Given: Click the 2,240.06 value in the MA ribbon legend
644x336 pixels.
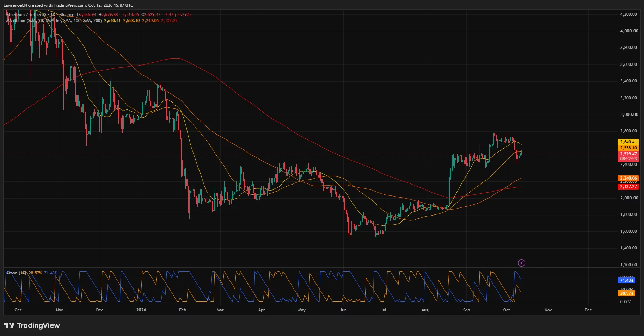Looking at the screenshot, I should [x=151, y=21].
